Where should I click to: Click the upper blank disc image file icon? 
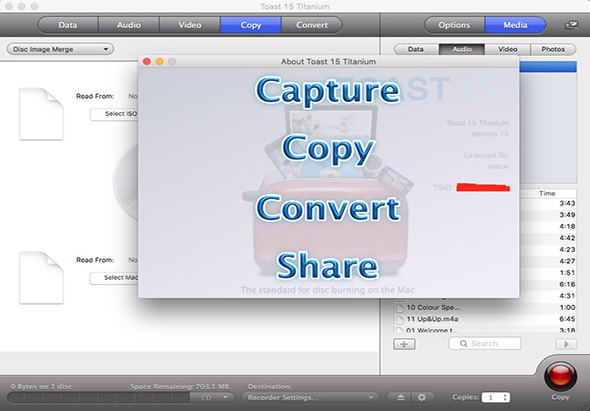[41, 114]
